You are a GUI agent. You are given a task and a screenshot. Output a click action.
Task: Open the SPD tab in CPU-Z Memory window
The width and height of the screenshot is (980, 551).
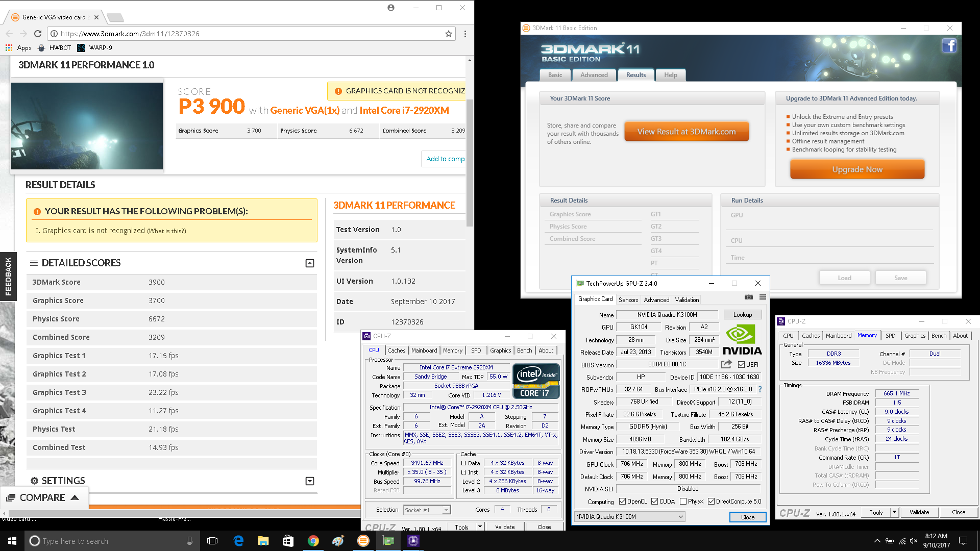pyautogui.click(x=891, y=336)
